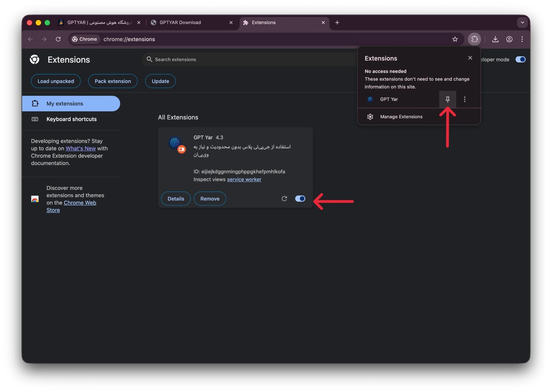Click the Chrome logo beside Extensions title
Image resolution: width=552 pixels, height=392 pixels.
coord(34,60)
